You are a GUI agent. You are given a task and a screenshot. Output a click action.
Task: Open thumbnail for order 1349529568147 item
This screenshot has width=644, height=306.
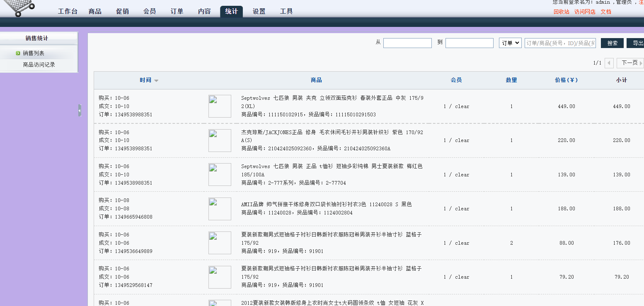pyautogui.click(x=220, y=277)
